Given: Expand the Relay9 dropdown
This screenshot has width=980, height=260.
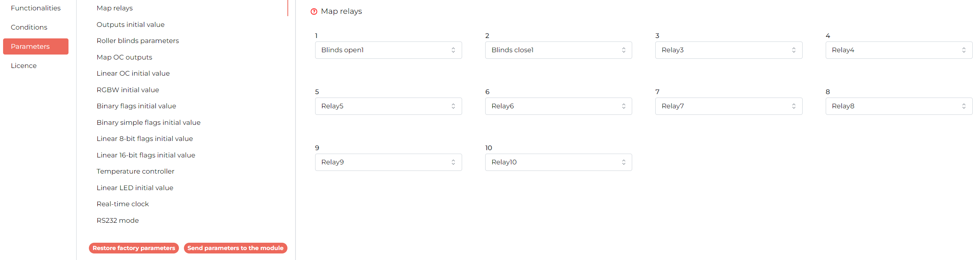Looking at the screenshot, I should click(x=388, y=162).
